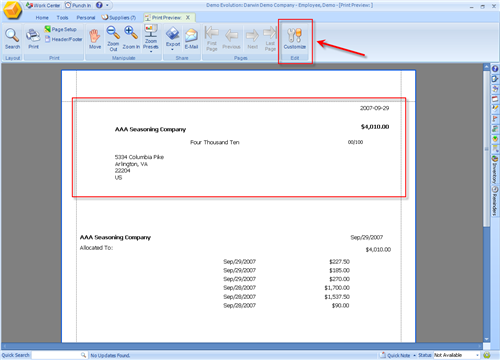
Task: Switch to the Suppliers (7) tab
Action: coord(119,18)
